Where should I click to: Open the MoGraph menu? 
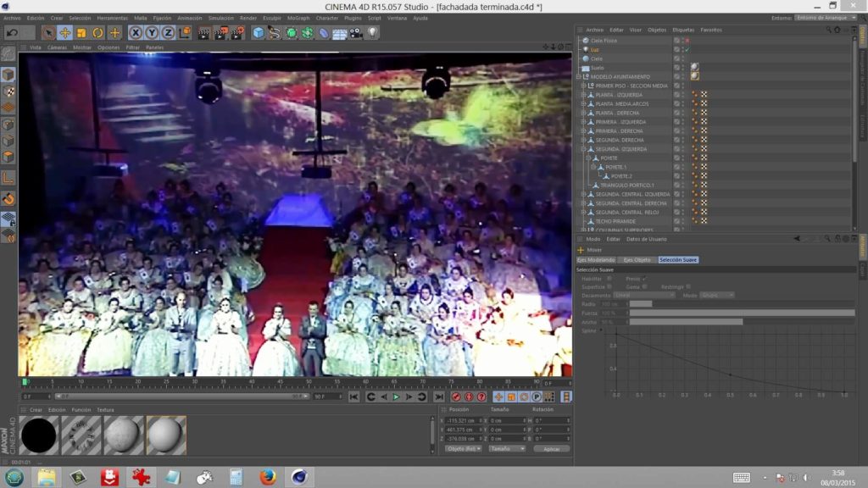pyautogui.click(x=298, y=18)
